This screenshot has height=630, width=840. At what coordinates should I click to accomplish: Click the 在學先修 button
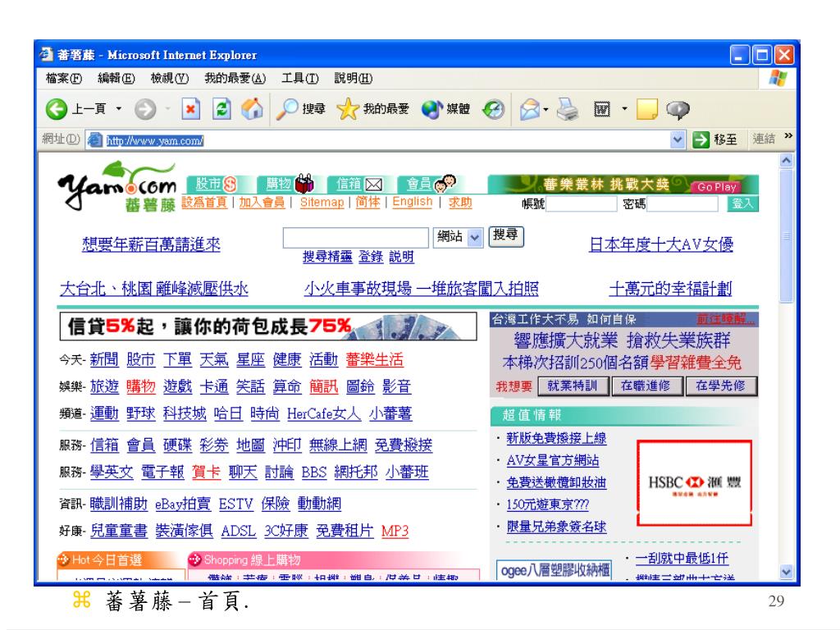pyautogui.click(x=720, y=386)
